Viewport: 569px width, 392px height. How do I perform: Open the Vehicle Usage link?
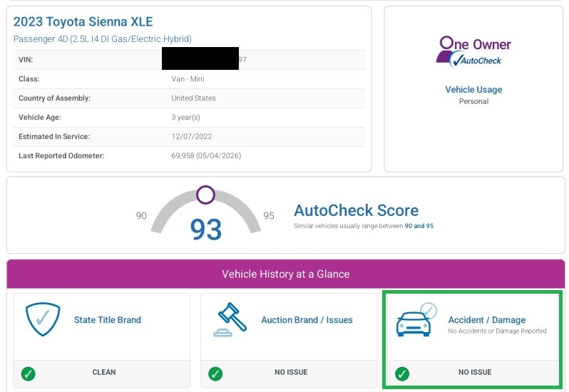pyautogui.click(x=473, y=90)
